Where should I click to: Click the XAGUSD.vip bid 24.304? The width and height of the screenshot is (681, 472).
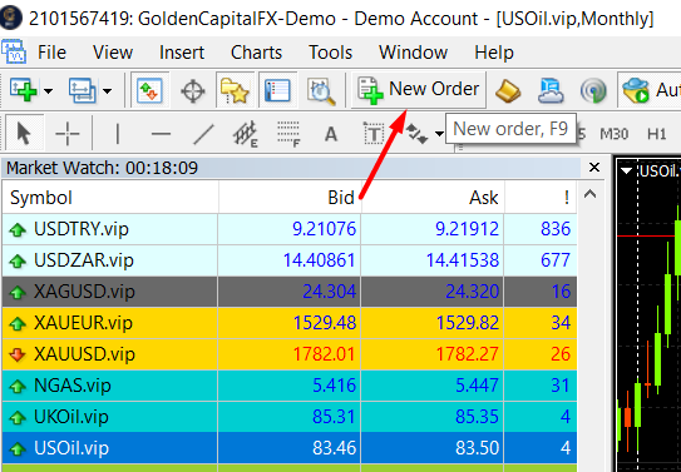(x=329, y=292)
